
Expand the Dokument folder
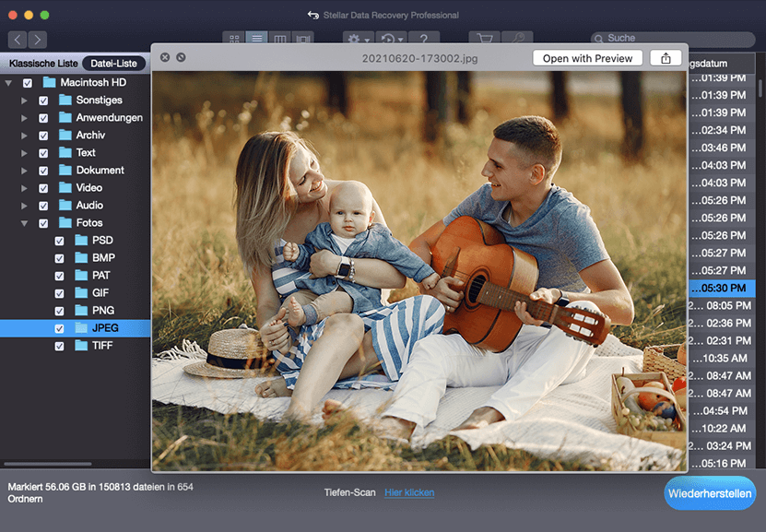point(24,171)
